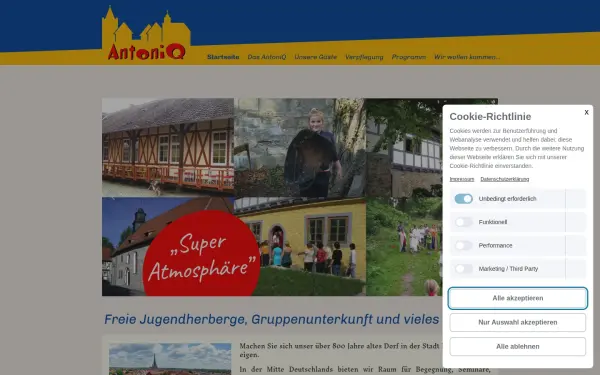Open the Startseite menu item
The height and width of the screenshot is (375, 600).
[223, 57]
